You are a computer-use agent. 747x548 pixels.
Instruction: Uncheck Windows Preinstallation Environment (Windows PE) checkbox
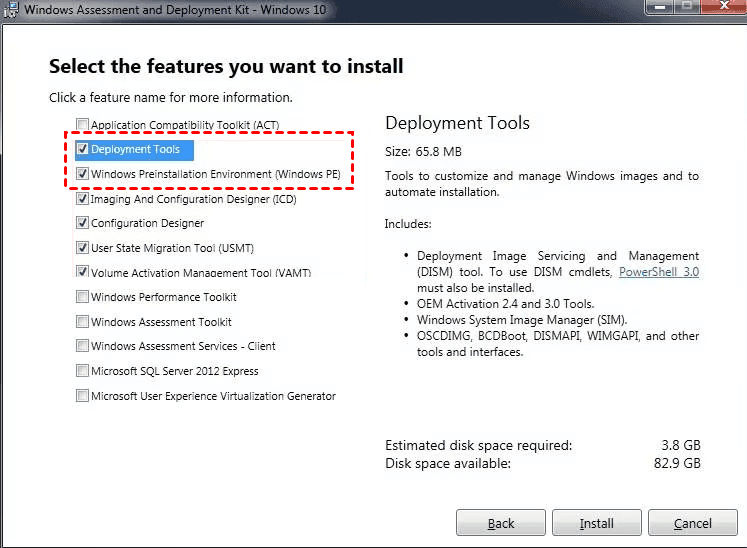tap(82, 174)
